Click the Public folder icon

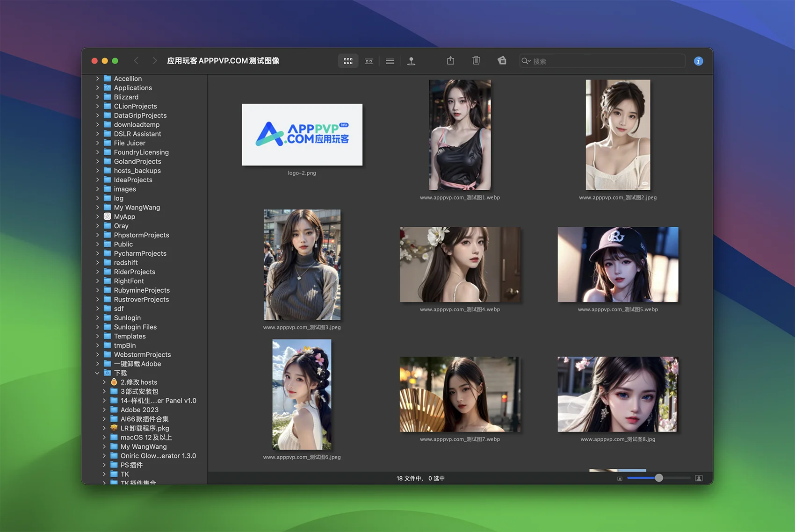click(x=108, y=244)
